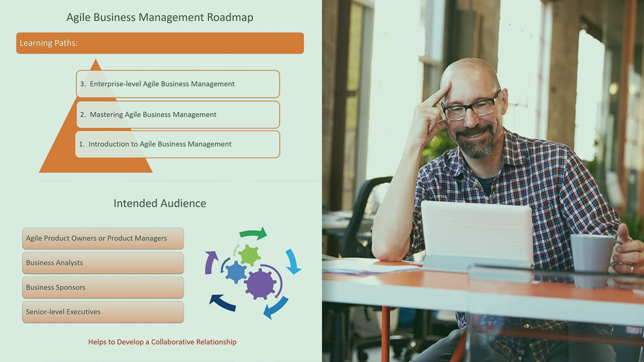Click the blue arrow at the lower right of gears
644x362 pixels.
(276, 307)
